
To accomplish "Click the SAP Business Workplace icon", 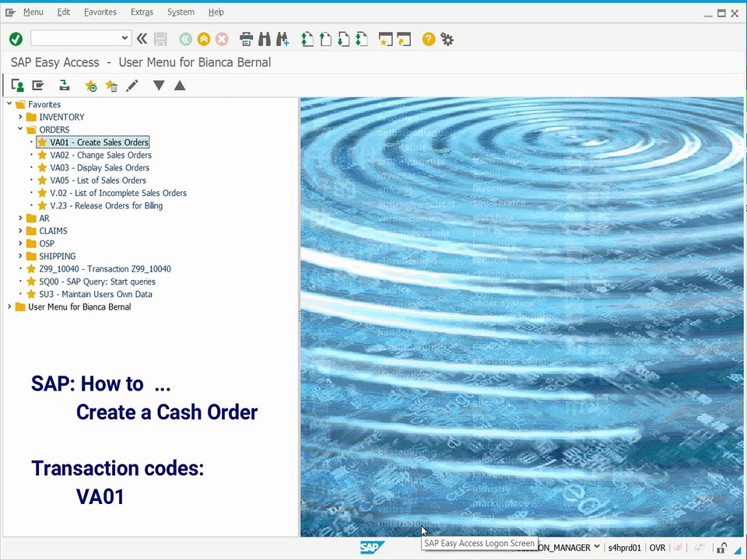I will point(65,86).
